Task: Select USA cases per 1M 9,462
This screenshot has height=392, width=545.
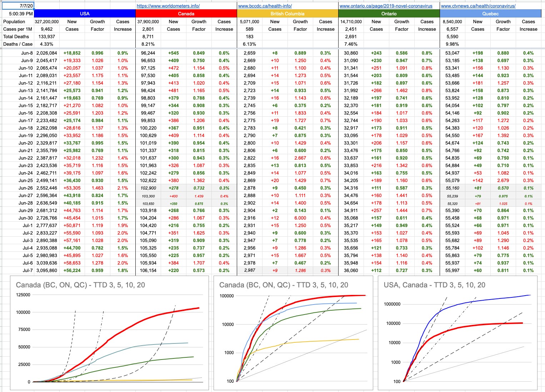Action: click(47, 29)
